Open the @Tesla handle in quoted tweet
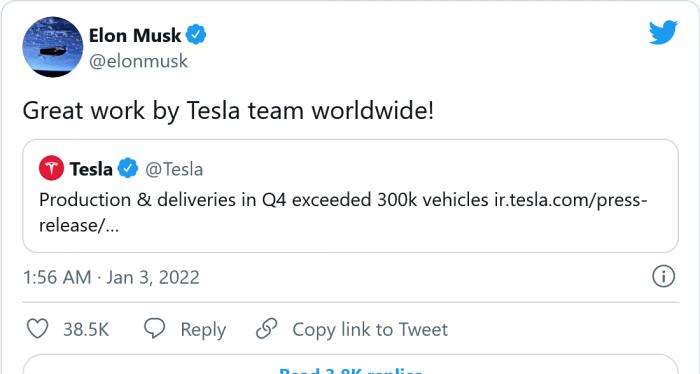 coord(174,169)
